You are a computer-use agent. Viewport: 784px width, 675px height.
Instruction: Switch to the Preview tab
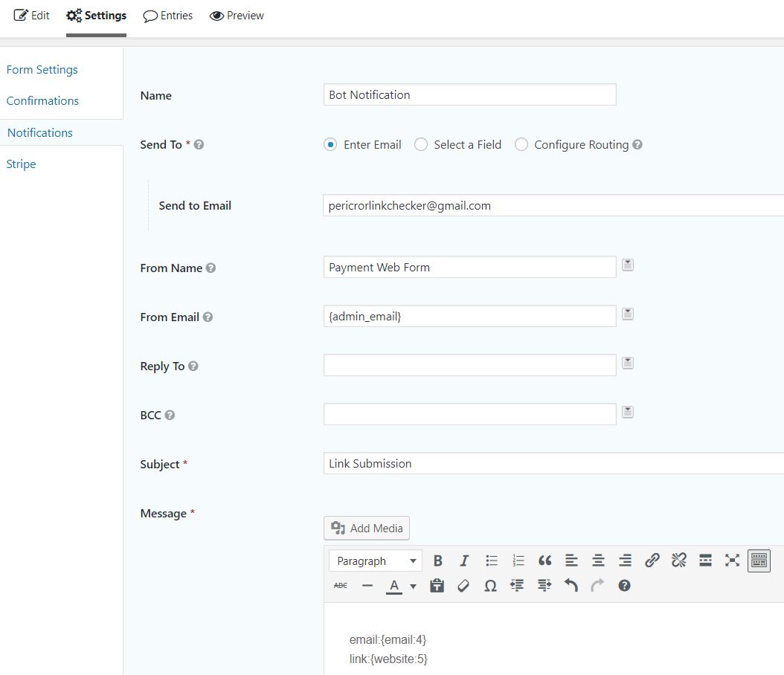[237, 15]
